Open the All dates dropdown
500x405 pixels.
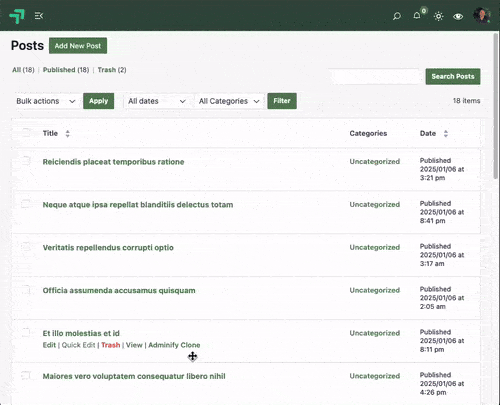(157, 101)
